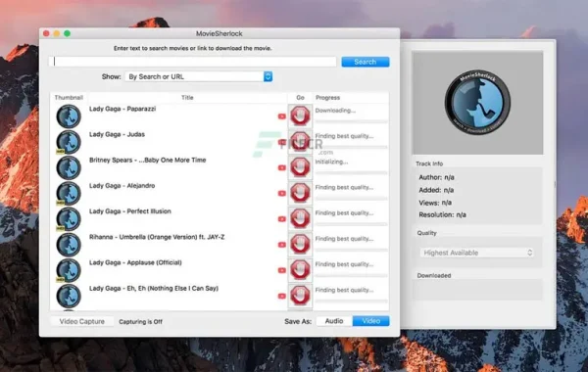588x372 pixels.
Task: Click the MovieSherlock logo preview image
Action: pyautogui.click(x=477, y=103)
